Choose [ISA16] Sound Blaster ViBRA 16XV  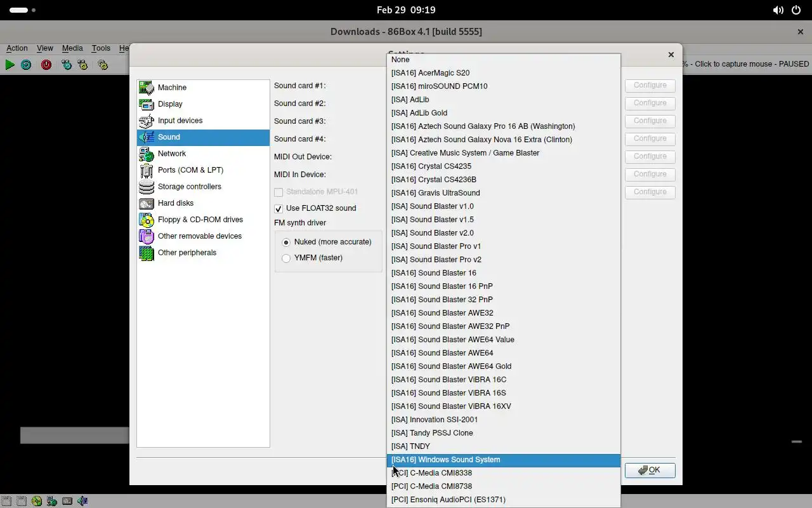click(504, 406)
